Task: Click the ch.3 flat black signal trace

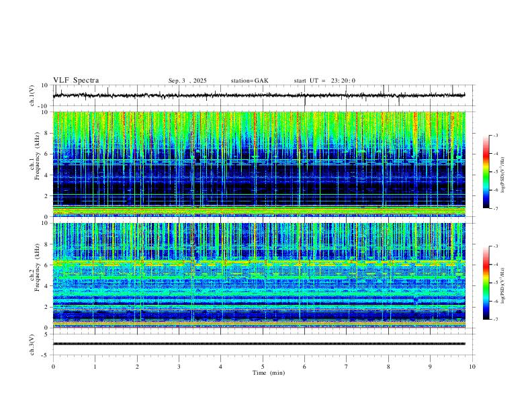Action: tap(259, 344)
